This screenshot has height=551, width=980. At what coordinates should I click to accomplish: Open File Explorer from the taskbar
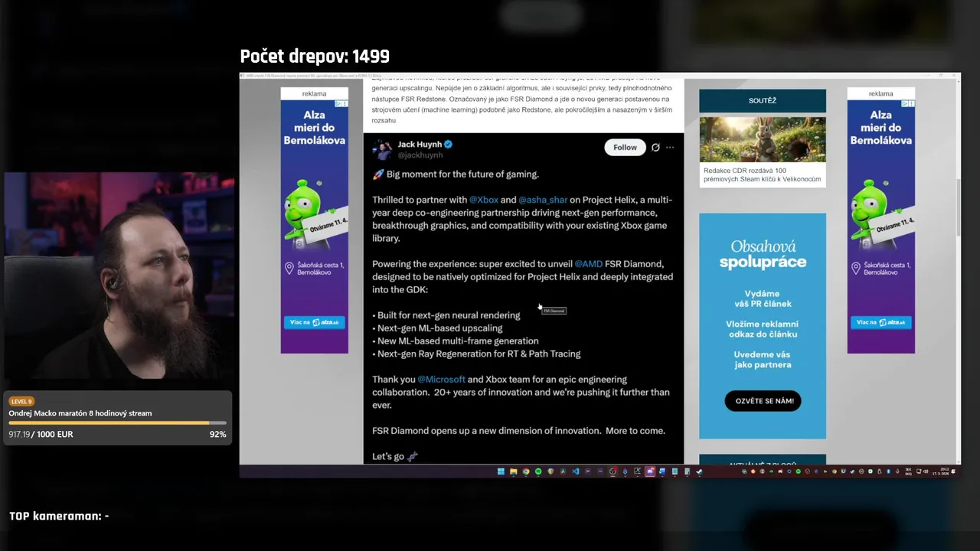point(514,471)
